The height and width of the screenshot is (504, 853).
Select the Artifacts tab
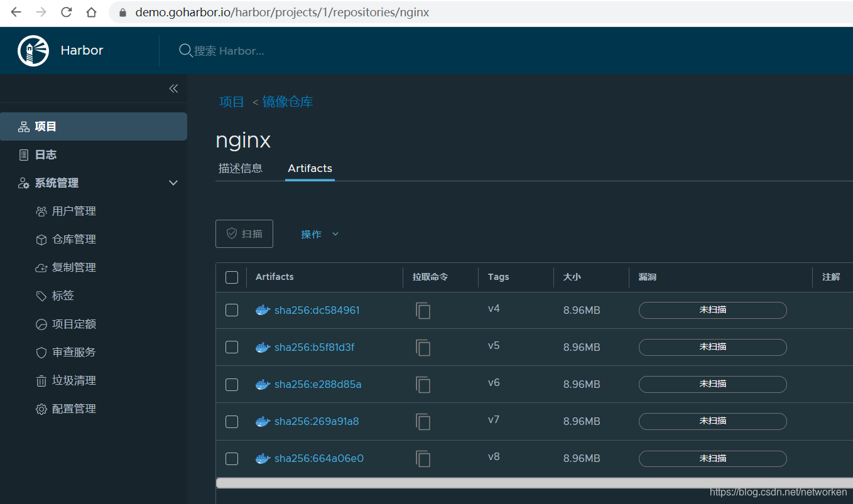click(x=310, y=168)
